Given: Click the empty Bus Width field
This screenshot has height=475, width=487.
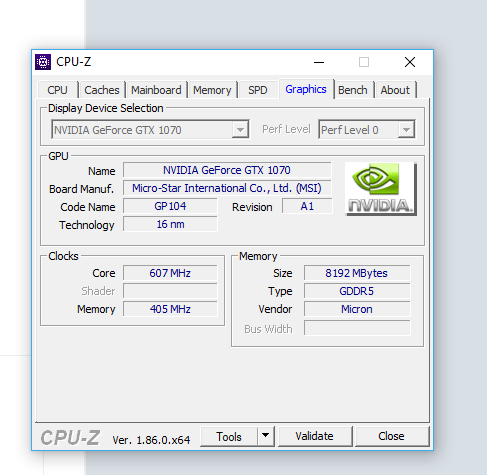Looking at the screenshot, I should [x=357, y=328].
